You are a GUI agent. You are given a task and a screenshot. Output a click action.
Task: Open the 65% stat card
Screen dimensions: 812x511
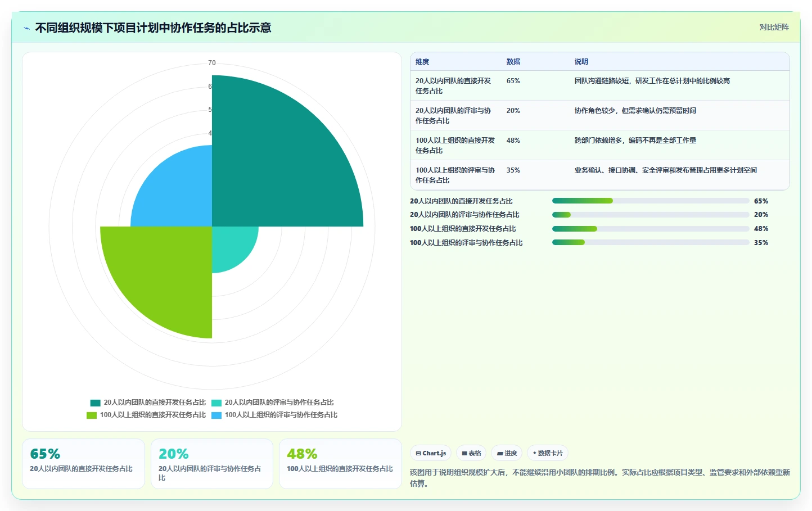pyautogui.click(x=83, y=464)
